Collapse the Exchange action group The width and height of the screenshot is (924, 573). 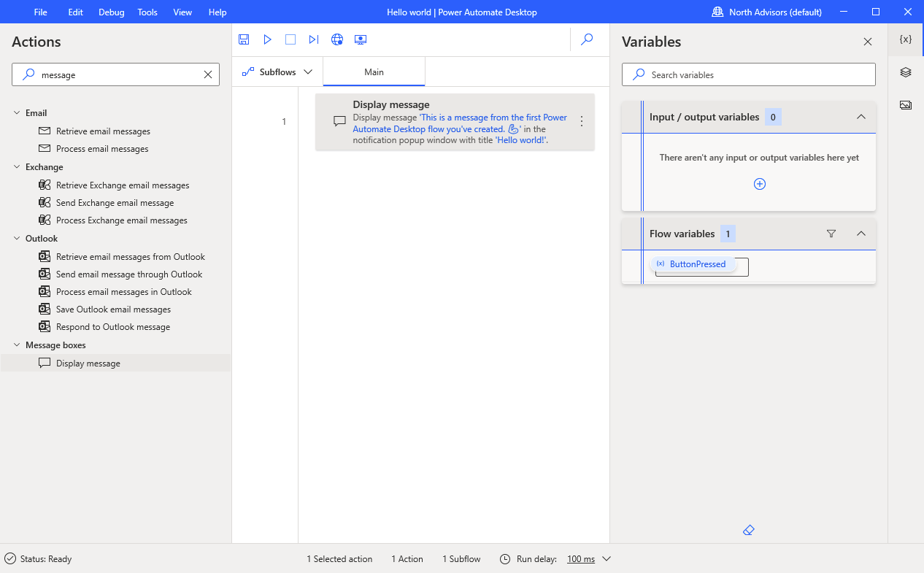[17, 167]
